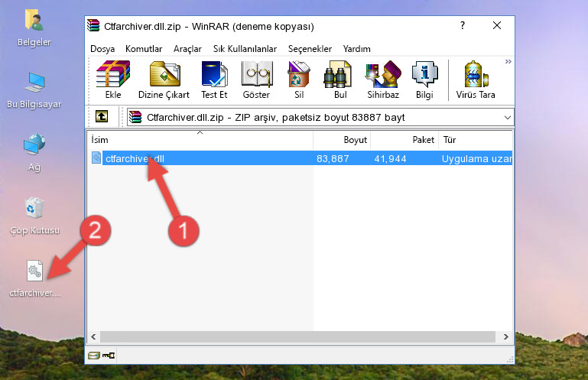588x380 pixels.
Task: Select the Belgeler desktop icon
Action: coord(34,28)
